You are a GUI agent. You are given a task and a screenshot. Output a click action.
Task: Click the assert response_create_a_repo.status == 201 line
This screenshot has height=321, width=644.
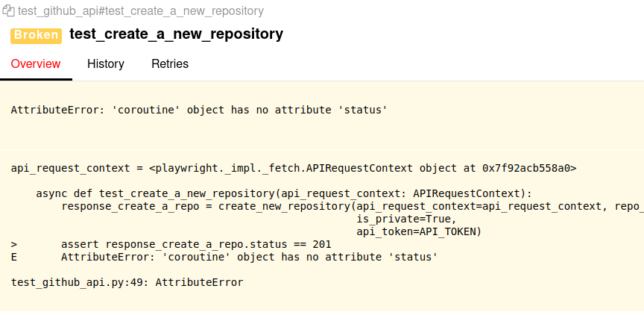[x=196, y=244]
